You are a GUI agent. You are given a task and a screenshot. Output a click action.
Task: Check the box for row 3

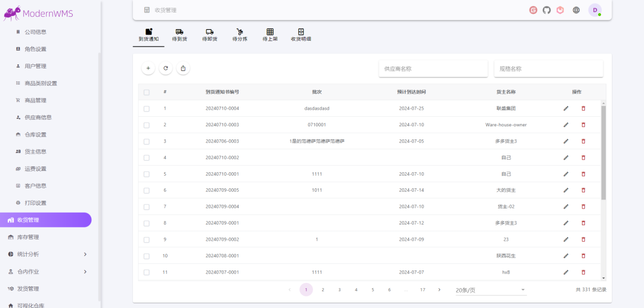point(147,141)
